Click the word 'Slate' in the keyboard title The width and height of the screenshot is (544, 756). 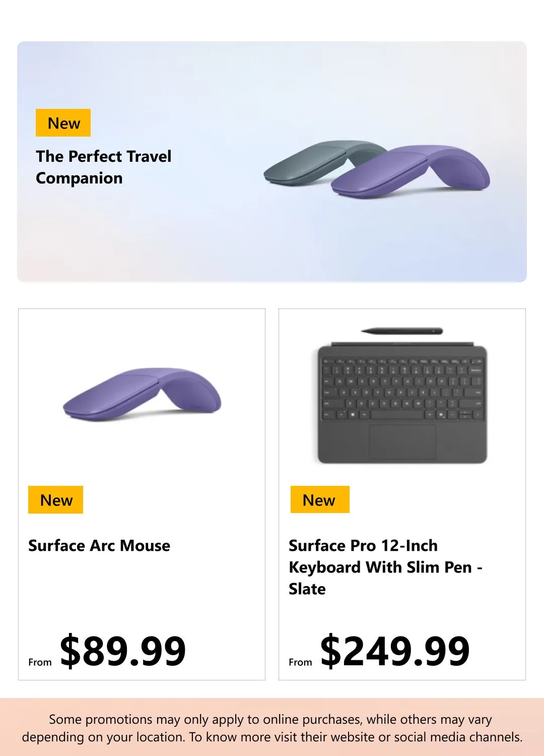pos(307,589)
